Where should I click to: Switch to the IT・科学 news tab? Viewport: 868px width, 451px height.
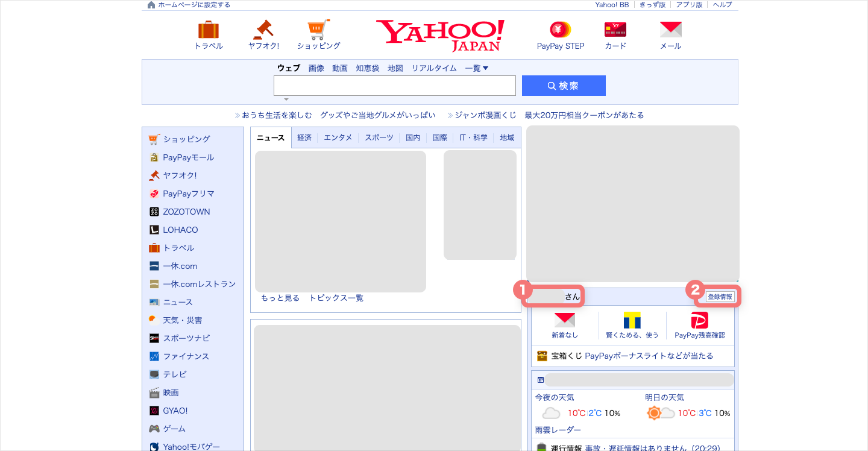tap(474, 137)
